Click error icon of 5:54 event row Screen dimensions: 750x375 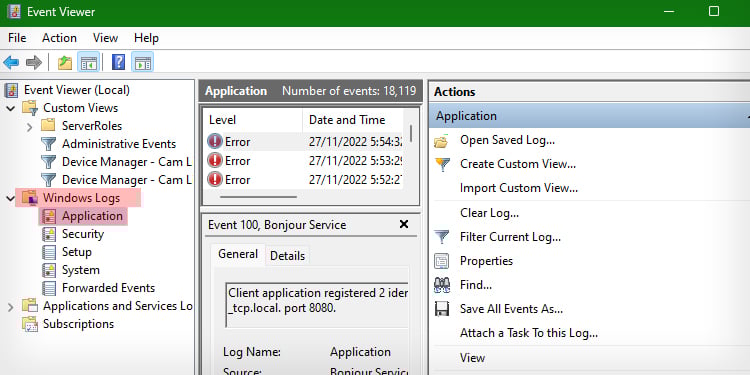[x=215, y=142]
